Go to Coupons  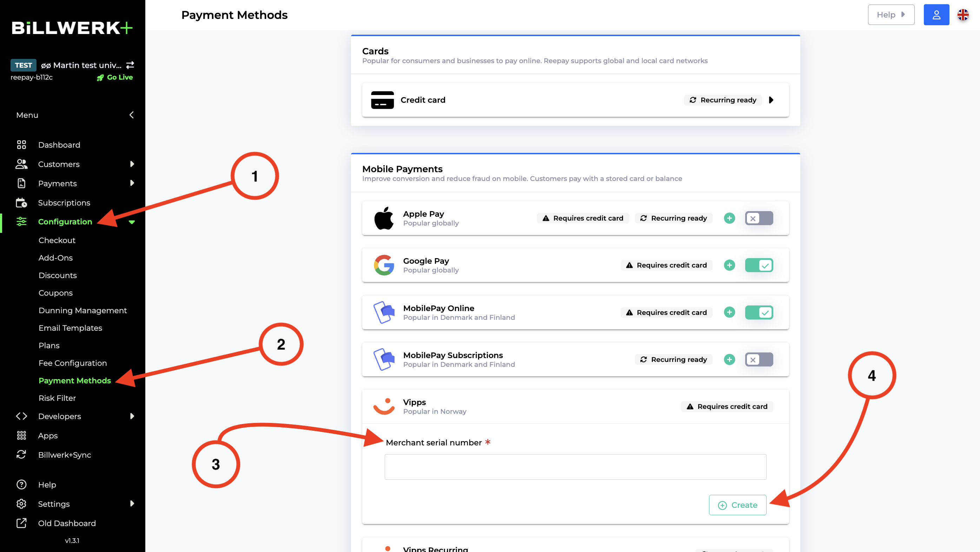pyautogui.click(x=55, y=293)
